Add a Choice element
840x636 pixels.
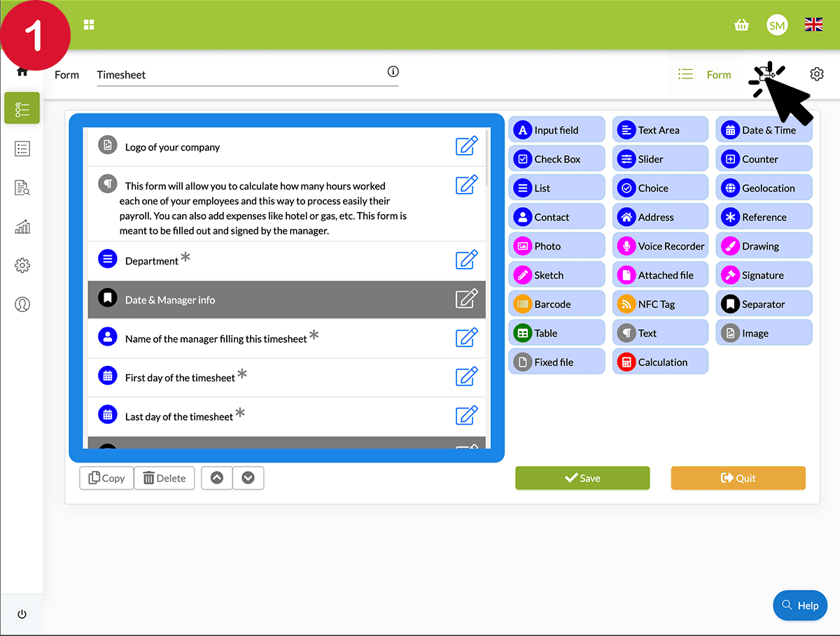tap(660, 188)
